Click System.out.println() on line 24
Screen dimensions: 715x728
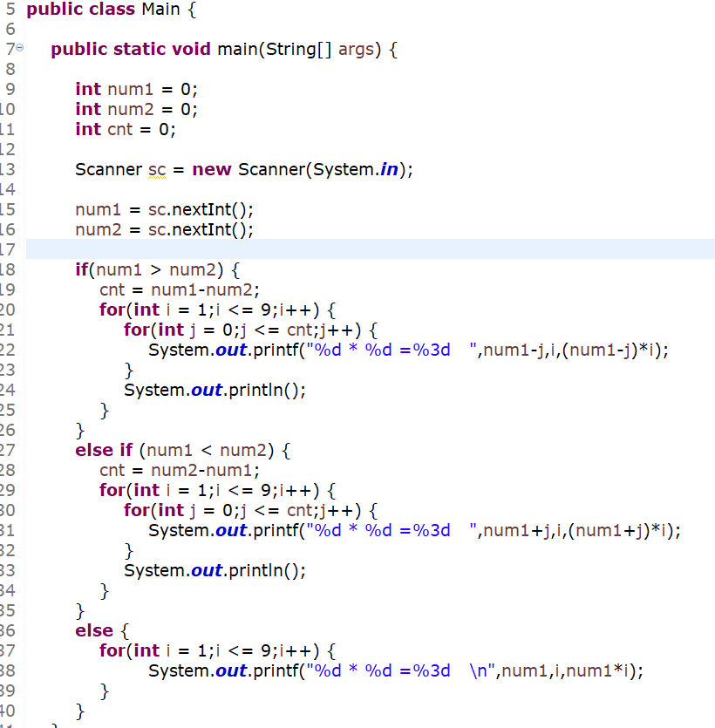215,390
